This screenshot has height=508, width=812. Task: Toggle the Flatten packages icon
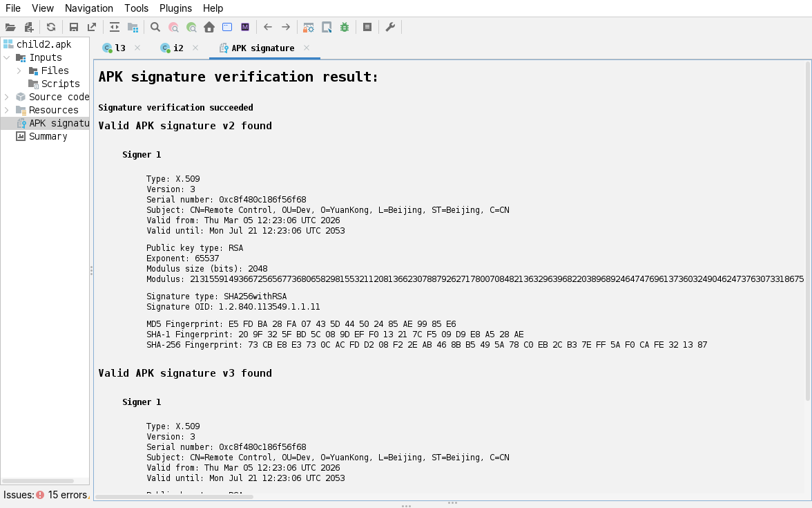133,28
